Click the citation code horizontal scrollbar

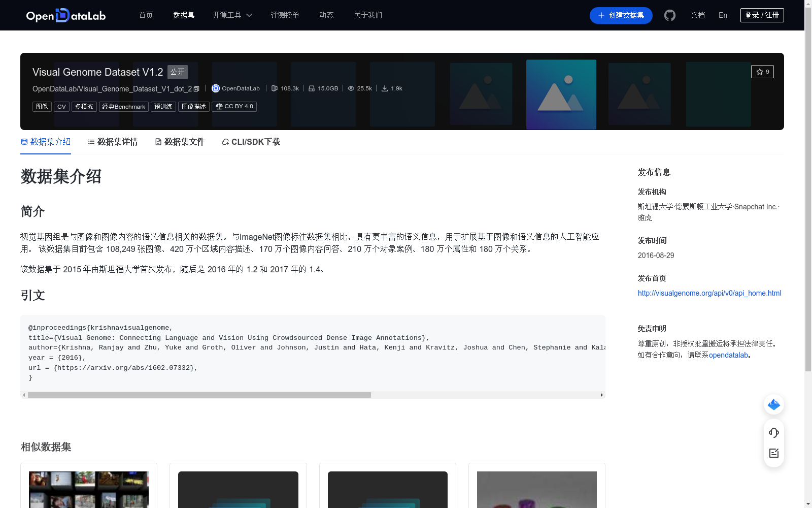point(199,395)
